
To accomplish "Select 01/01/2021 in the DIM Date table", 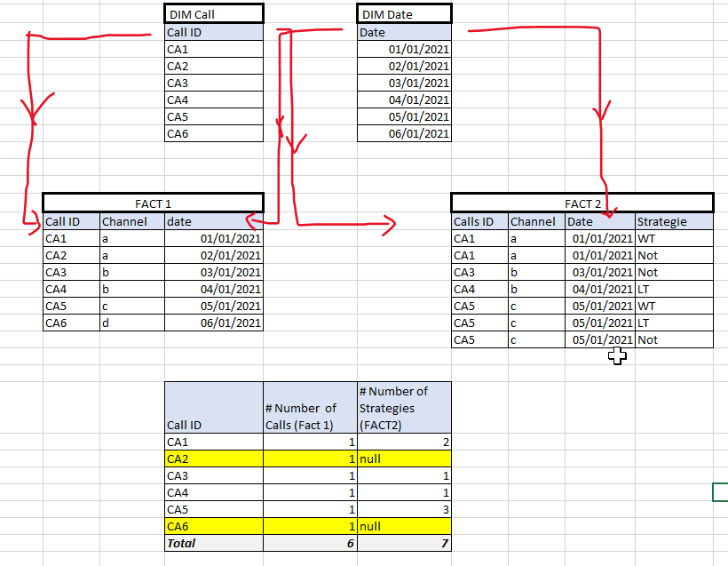I will (404, 49).
